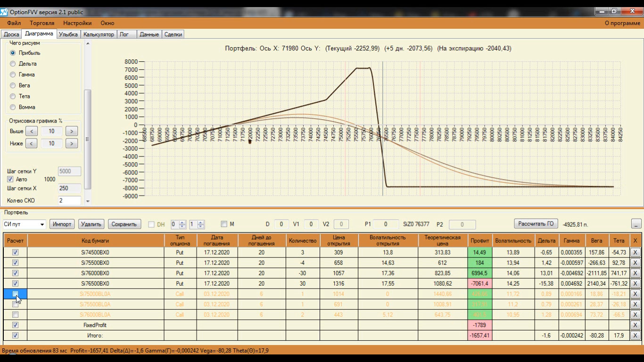644x362 pixels.
Task: Click the Количество cell showing -30
Action: pos(302,273)
